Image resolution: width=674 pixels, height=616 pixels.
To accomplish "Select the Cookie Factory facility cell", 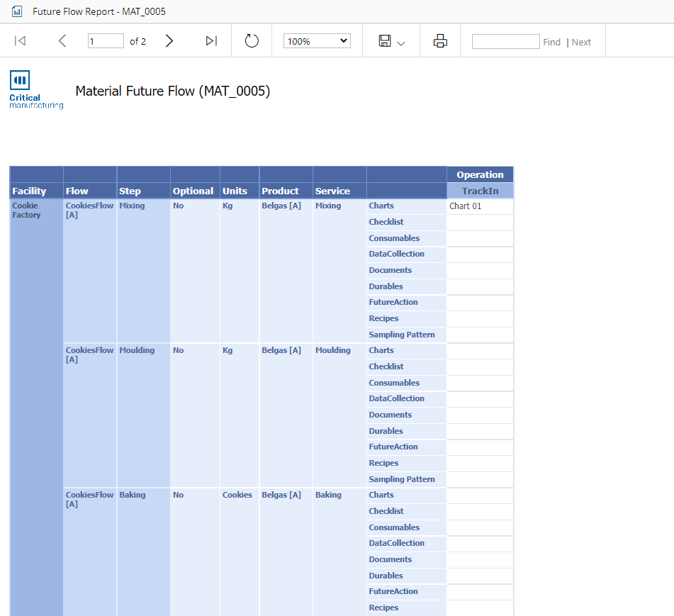I will pos(26,211).
